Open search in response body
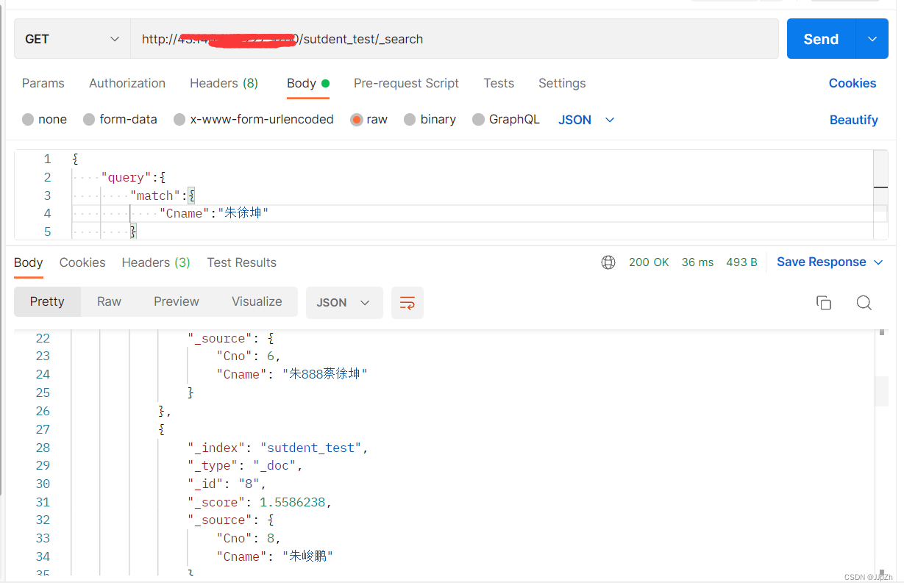The width and height of the screenshot is (904, 588). tap(864, 303)
